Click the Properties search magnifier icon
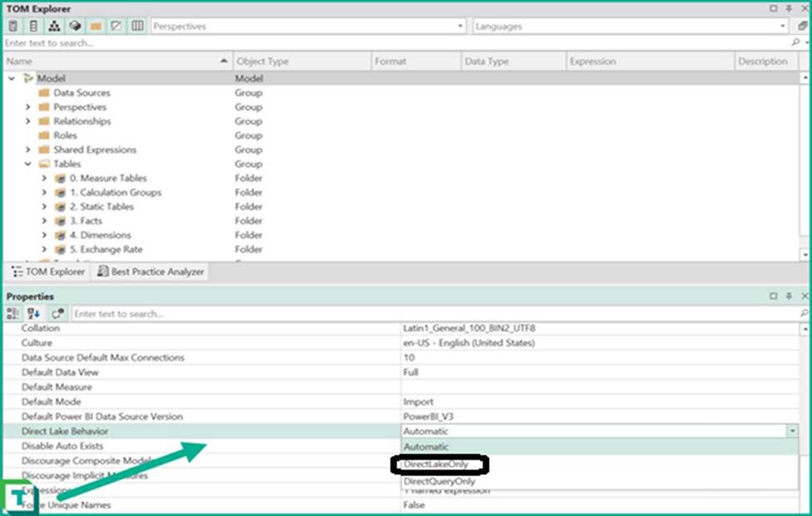 tap(803, 313)
